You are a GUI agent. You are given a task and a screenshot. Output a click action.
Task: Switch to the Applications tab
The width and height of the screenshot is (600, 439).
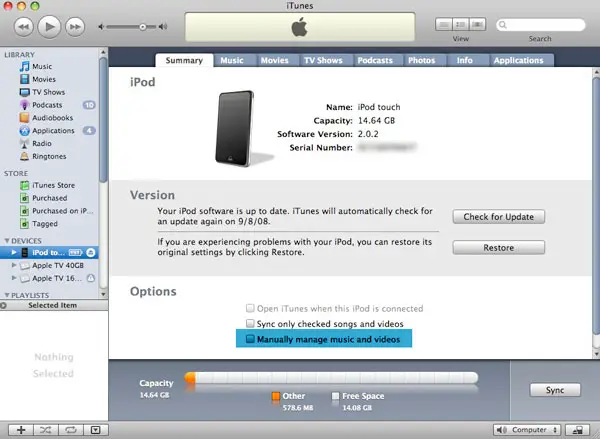(518, 60)
